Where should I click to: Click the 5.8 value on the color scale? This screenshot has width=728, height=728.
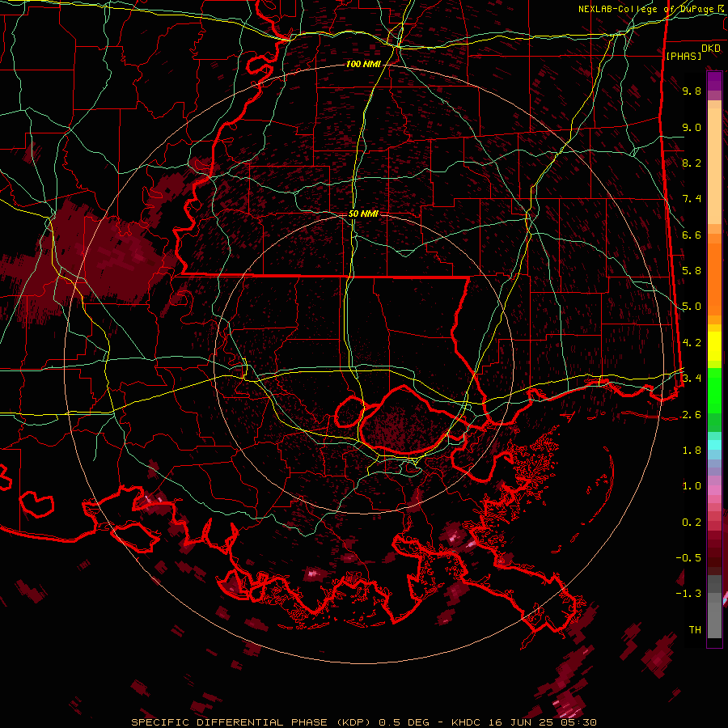(692, 271)
